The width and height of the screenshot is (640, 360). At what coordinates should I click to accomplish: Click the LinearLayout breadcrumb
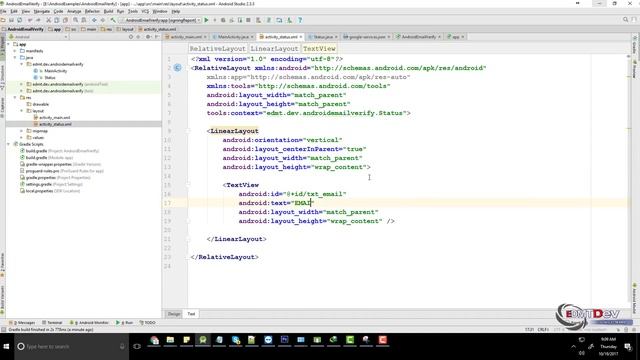(x=274, y=49)
